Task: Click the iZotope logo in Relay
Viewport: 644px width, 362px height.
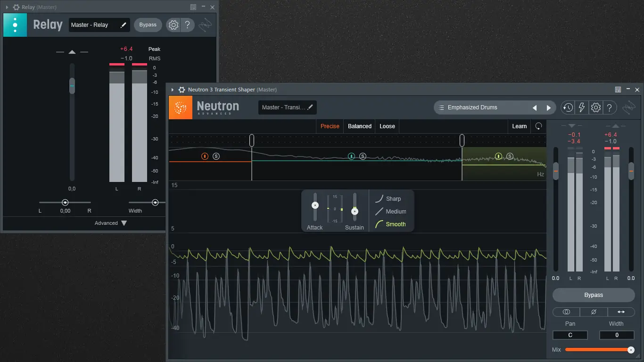Action: coord(205,25)
